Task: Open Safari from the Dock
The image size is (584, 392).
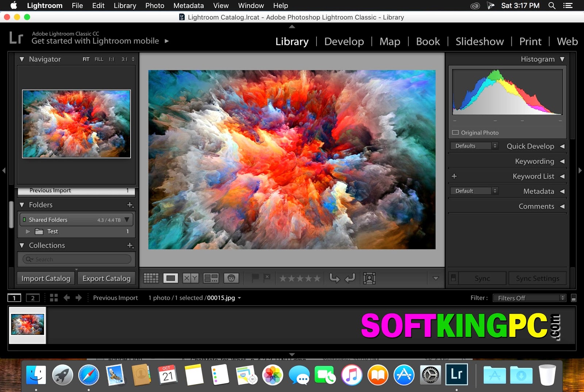Action: [x=89, y=375]
